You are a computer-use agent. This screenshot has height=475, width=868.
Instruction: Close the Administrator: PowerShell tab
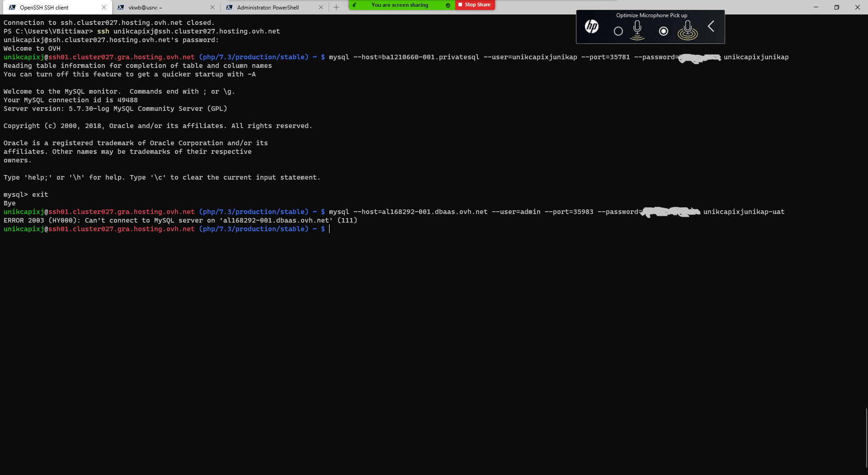pos(321,7)
